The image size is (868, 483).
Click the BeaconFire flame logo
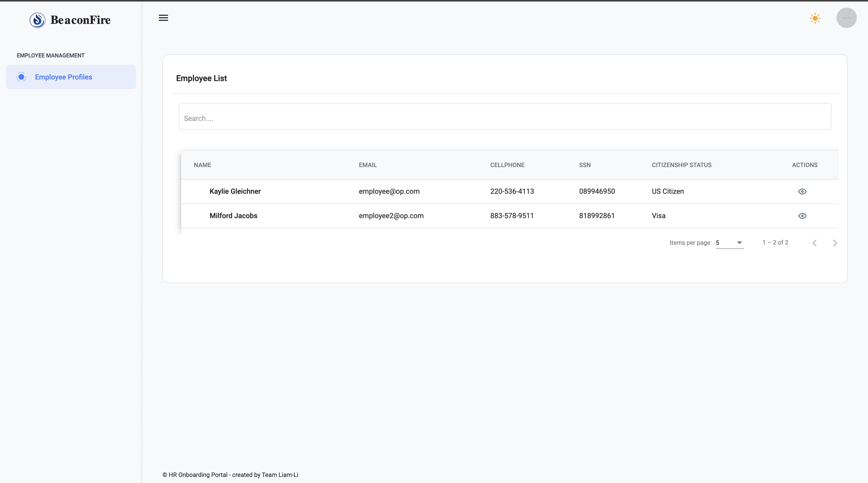click(37, 20)
